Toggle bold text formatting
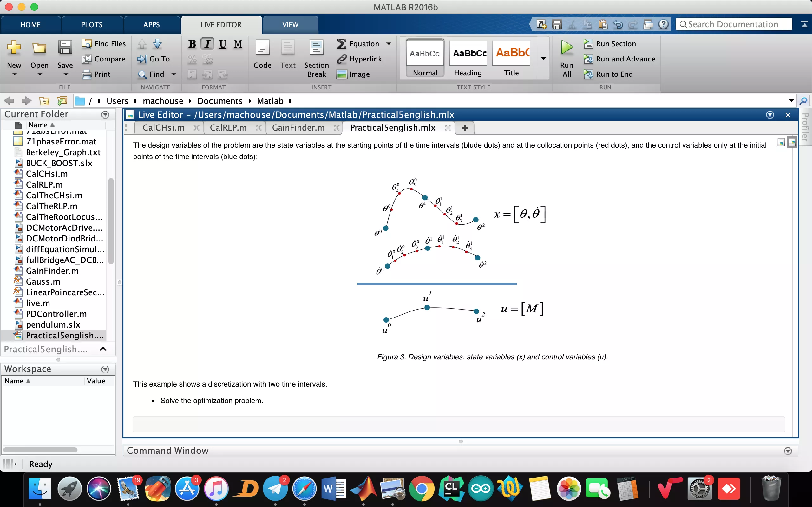 coord(192,44)
